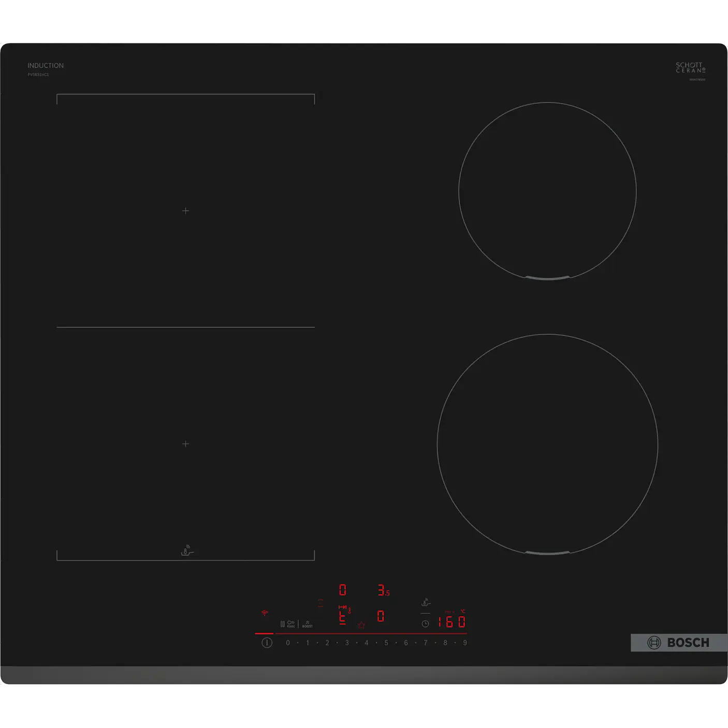The image size is (728, 728).
Task: Set power level 0 on slider
Action: (288, 643)
